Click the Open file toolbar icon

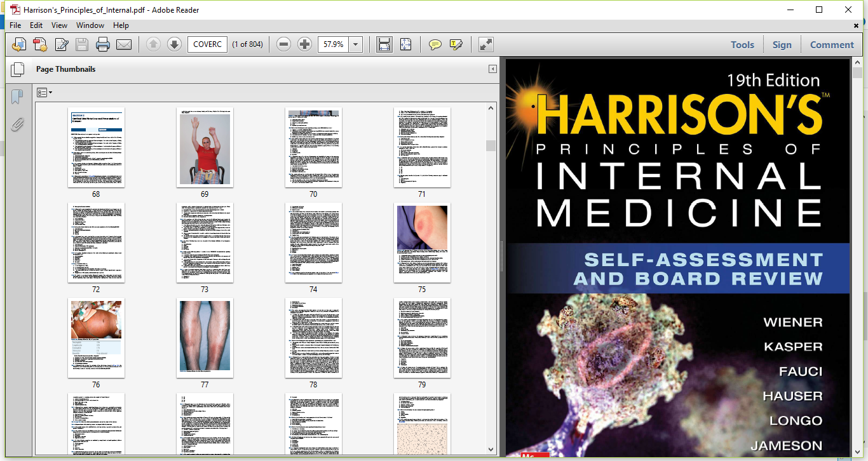click(x=20, y=44)
